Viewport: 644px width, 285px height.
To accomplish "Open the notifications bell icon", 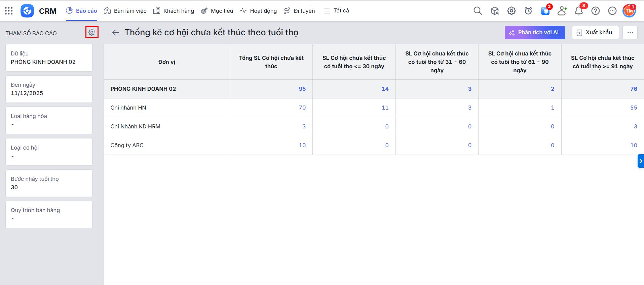I will point(579,11).
